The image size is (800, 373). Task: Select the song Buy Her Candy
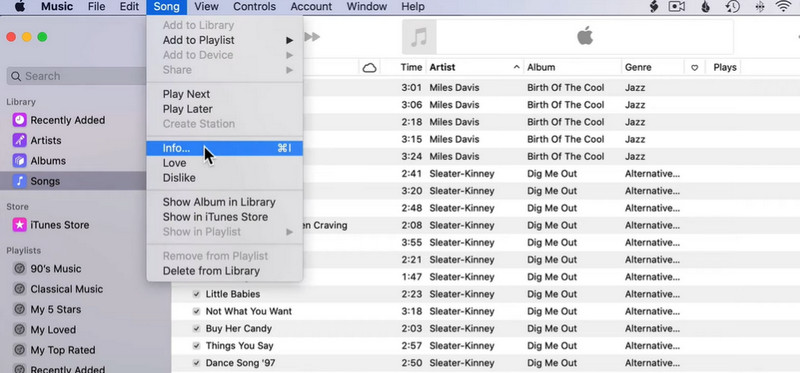[x=238, y=329]
